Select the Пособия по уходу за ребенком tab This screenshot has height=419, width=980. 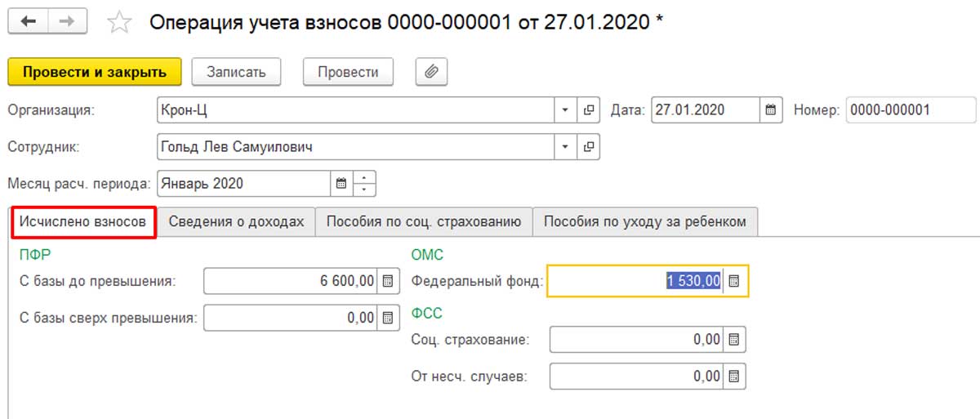644,221
